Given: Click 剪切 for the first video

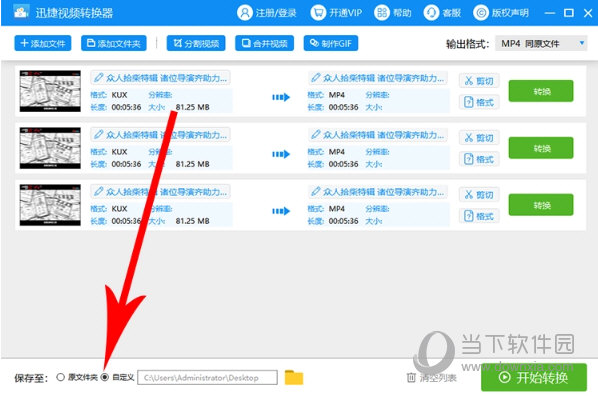Looking at the screenshot, I should pos(479,80).
